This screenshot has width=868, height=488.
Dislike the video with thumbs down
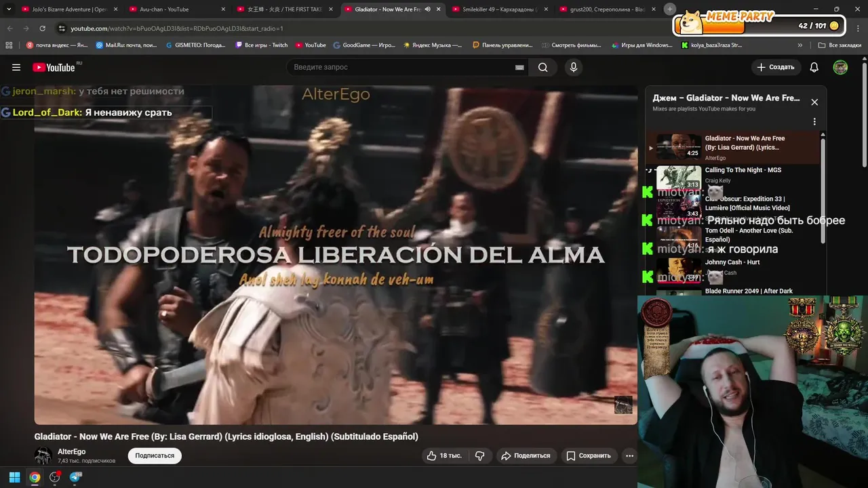pyautogui.click(x=479, y=455)
